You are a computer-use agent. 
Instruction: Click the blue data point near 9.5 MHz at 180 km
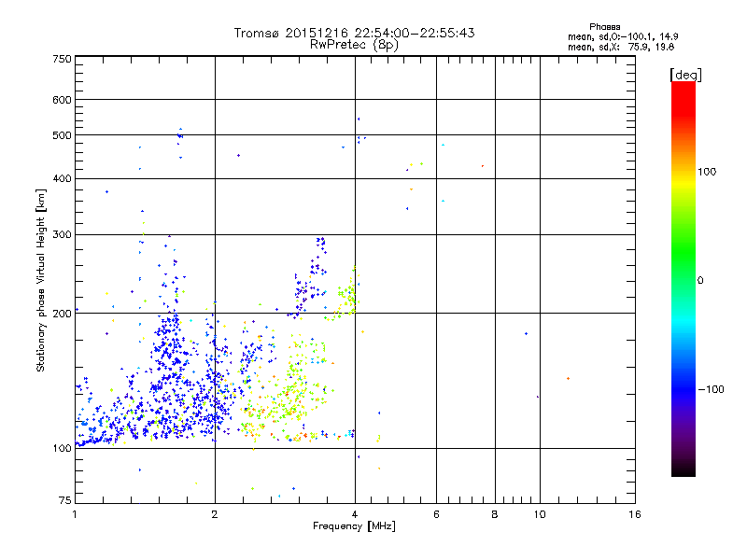(x=526, y=334)
